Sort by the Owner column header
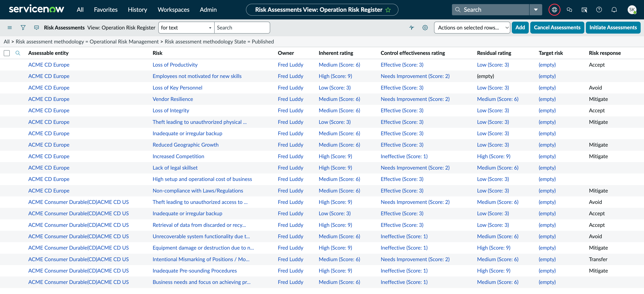The width and height of the screenshot is (644, 294). tap(286, 53)
